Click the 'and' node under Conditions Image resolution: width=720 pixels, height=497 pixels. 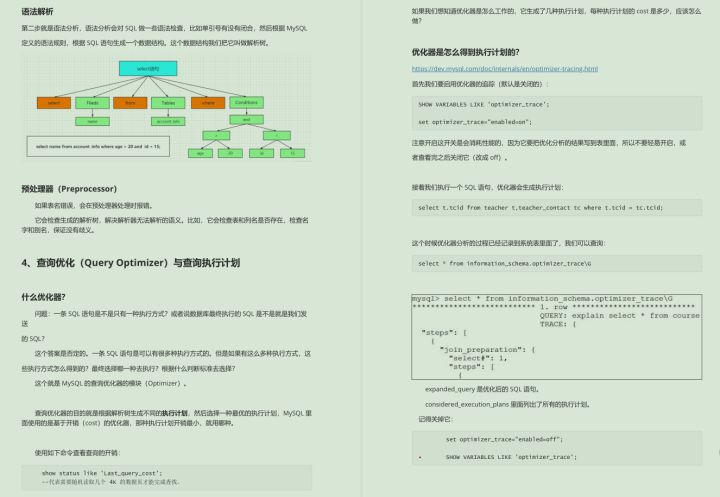[x=247, y=120]
